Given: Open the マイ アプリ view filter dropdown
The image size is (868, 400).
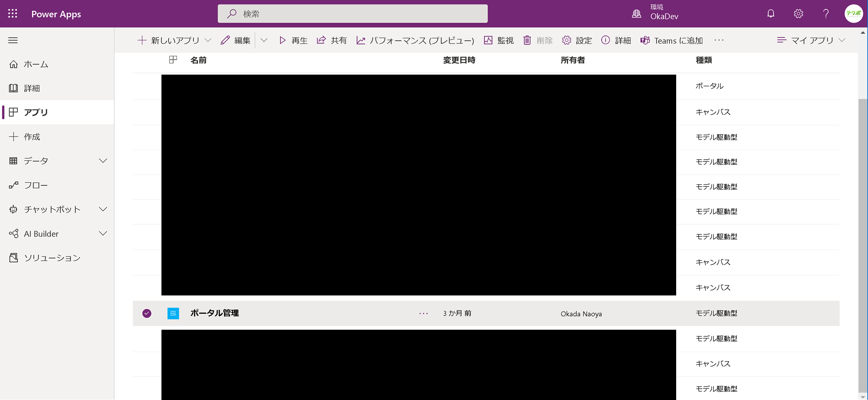Looking at the screenshot, I should tap(811, 40).
